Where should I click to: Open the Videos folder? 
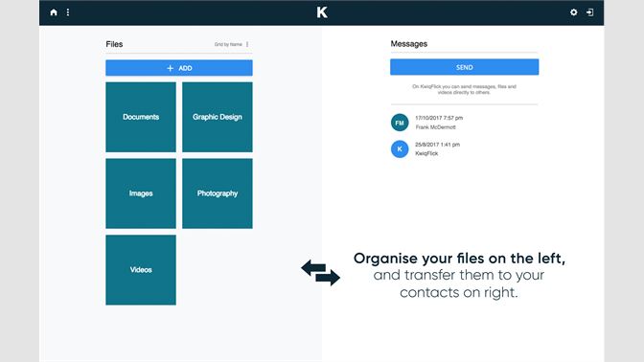click(x=141, y=270)
